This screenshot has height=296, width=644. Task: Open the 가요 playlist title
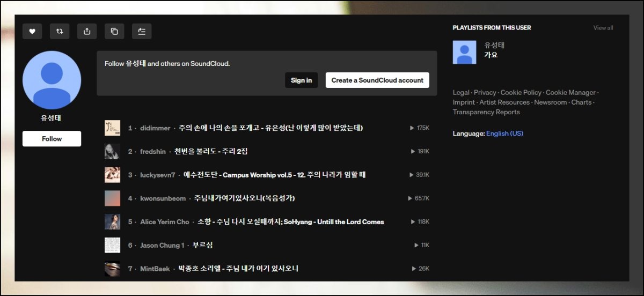491,55
